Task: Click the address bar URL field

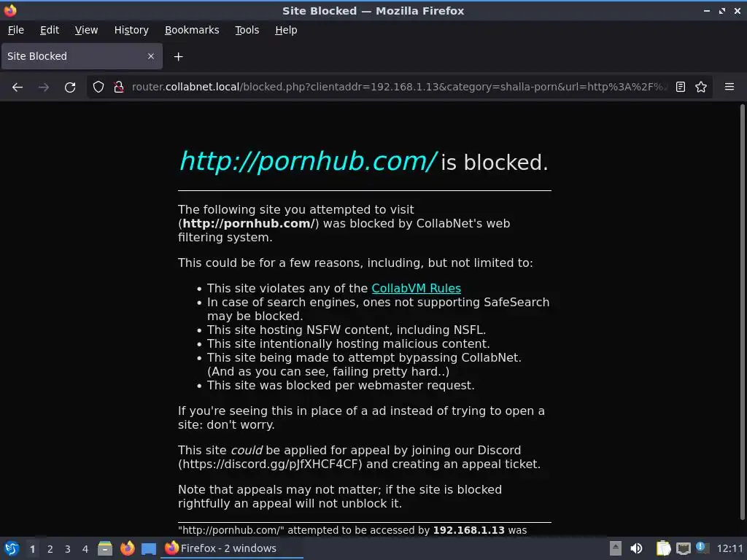Action: [399, 87]
